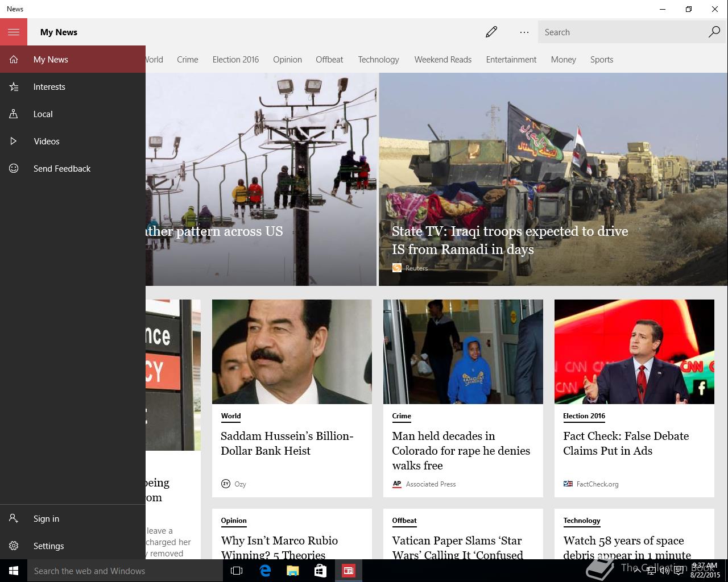Switch to the Entertainment tab
This screenshot has width=728, height=582.
pos(511,59)
